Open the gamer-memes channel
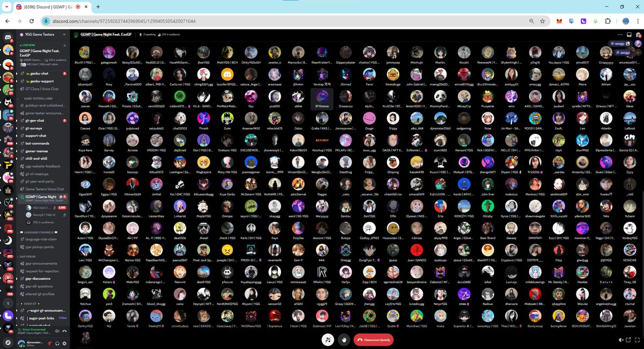 click(x=44, y=151)
